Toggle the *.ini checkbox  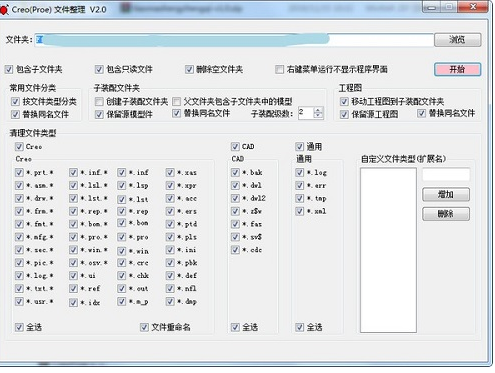coord(170,250)
